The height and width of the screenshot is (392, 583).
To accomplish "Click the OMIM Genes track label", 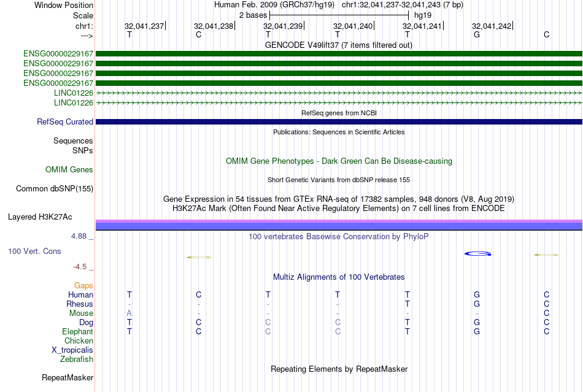I will (x=69, y=170).
